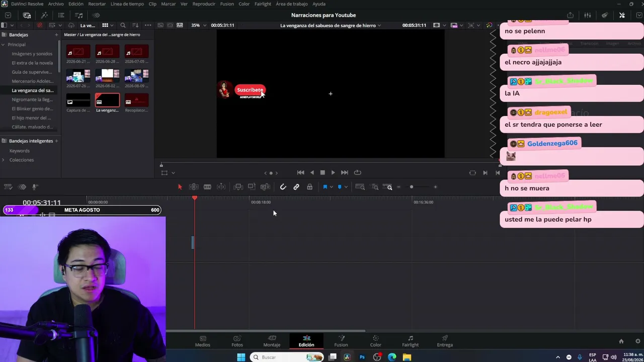This screenshot has height=362, width=644.
Task: Click the Bypass color grades icon
Action: pyautogui.click(x=489, y=25)
